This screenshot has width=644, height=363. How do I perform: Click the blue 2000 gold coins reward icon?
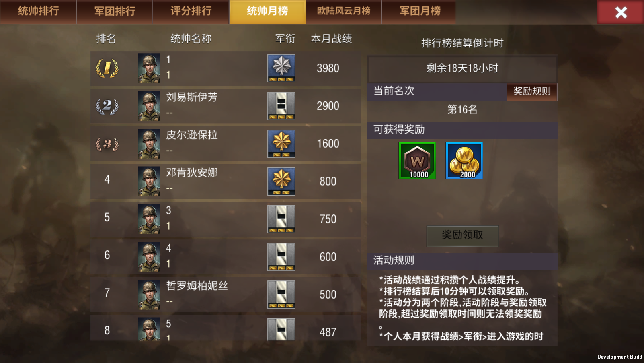(x=464, y=161)
